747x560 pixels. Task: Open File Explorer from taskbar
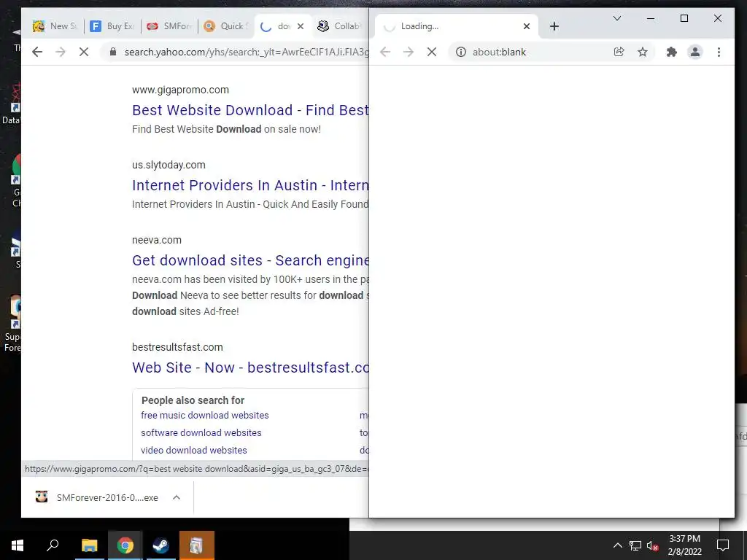tap(89, 545)
